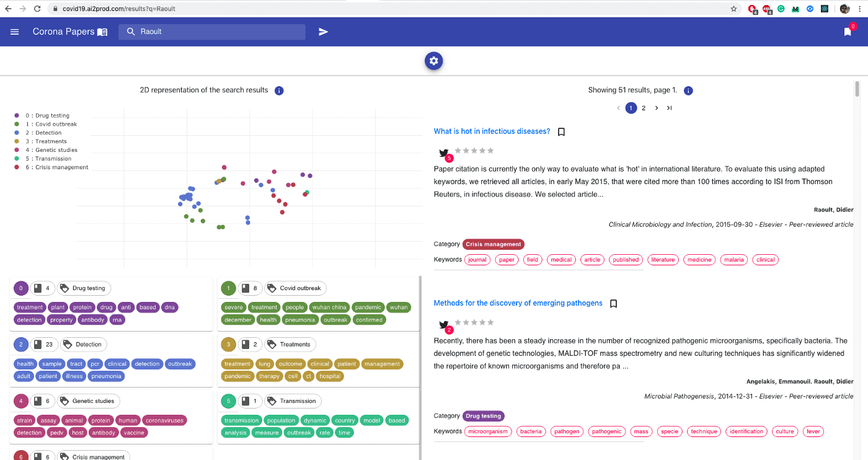Bookmark 'What is hot in infectious diseases?'
868x460 pixels.
[561, 132]
